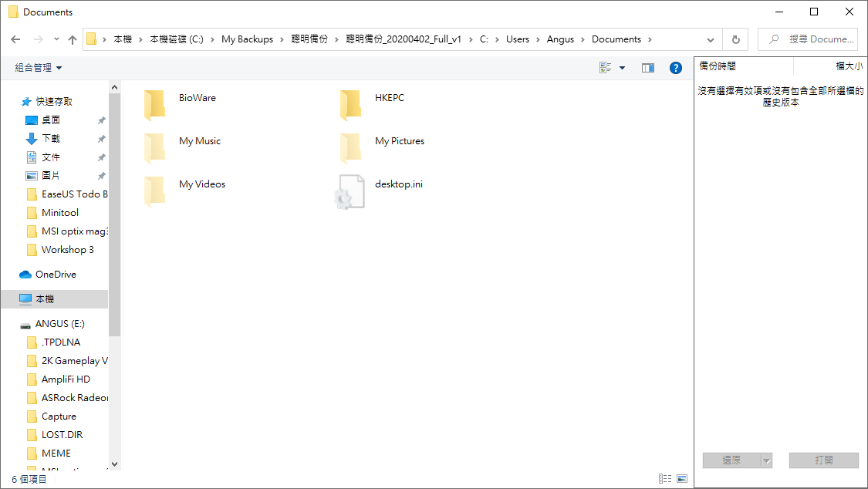
Task: Unpin 文件 pin icon
Action: 101,157
